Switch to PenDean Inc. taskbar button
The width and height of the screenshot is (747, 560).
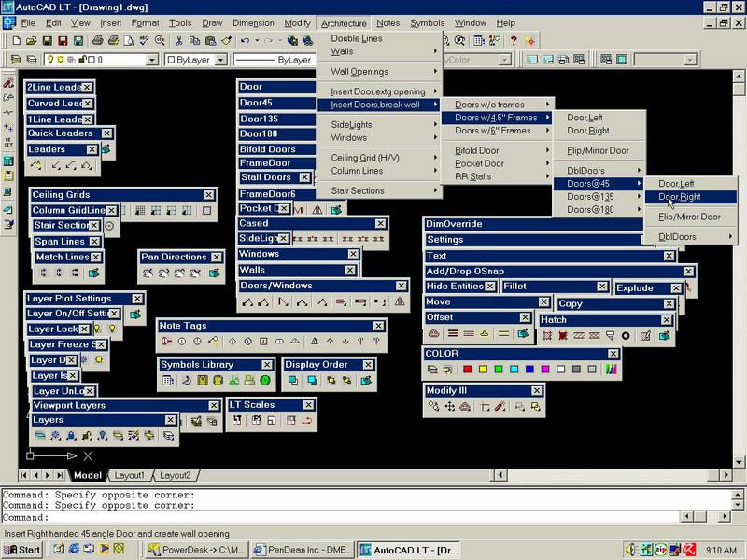coord(303,550)
